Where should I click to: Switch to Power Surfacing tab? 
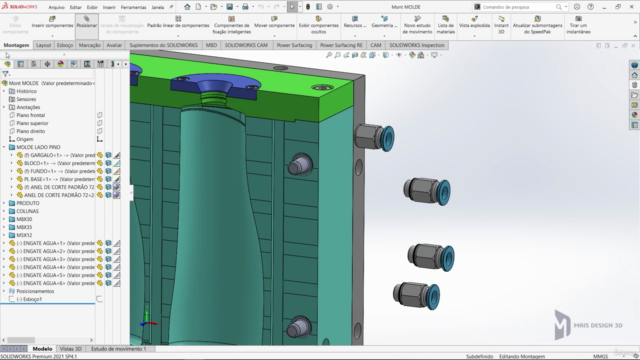pyautogui.click(x=294, y=45)
